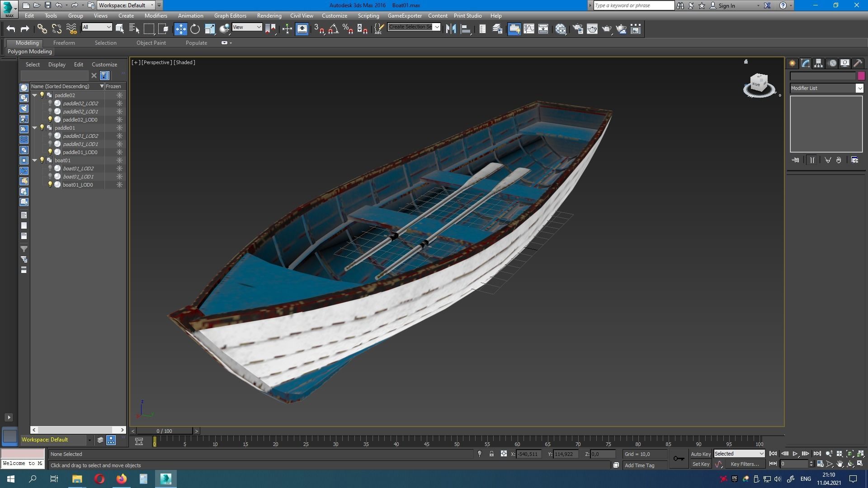Click the Angle Snap toggle icon
This screenshot has height=488, width=868.
(x=334, y=29)
